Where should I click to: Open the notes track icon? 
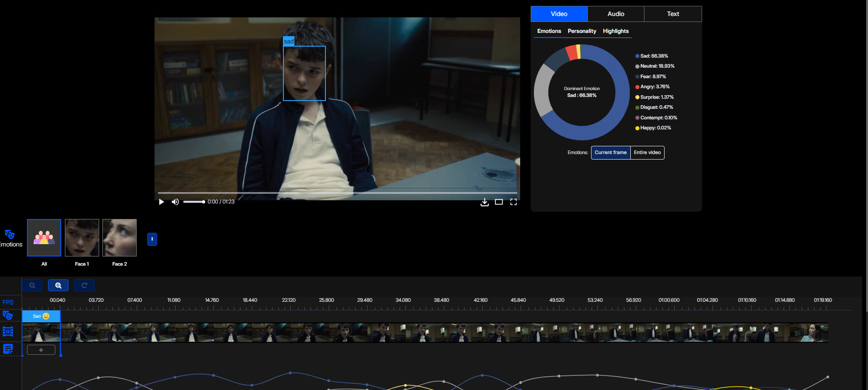[x=8, y=349]
